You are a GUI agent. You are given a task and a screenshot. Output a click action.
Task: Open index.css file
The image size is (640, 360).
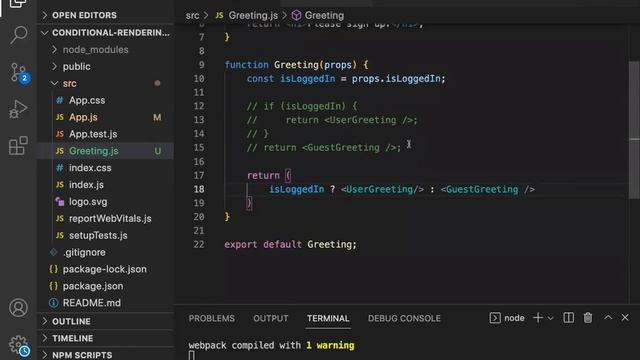(105, 168)
